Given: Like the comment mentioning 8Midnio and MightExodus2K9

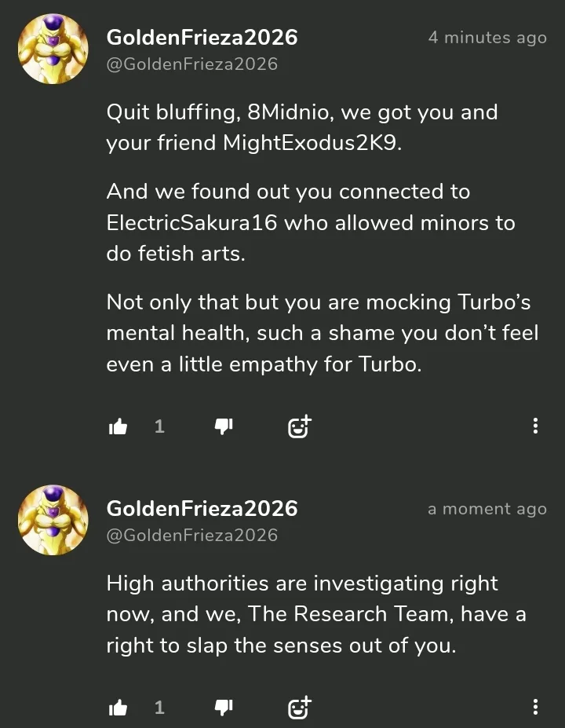Looking at the screenshot, I should pyautogui.click(x=118, y=426).
